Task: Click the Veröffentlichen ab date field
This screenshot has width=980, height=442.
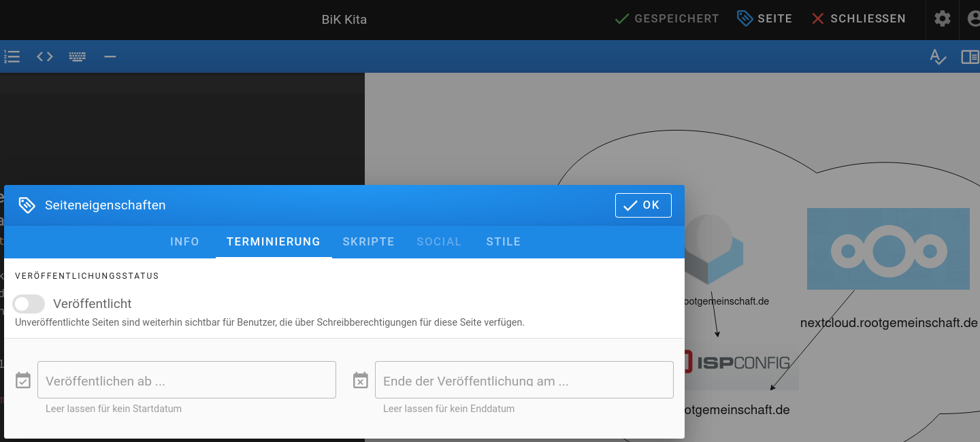Action: [x=186, y=379]
